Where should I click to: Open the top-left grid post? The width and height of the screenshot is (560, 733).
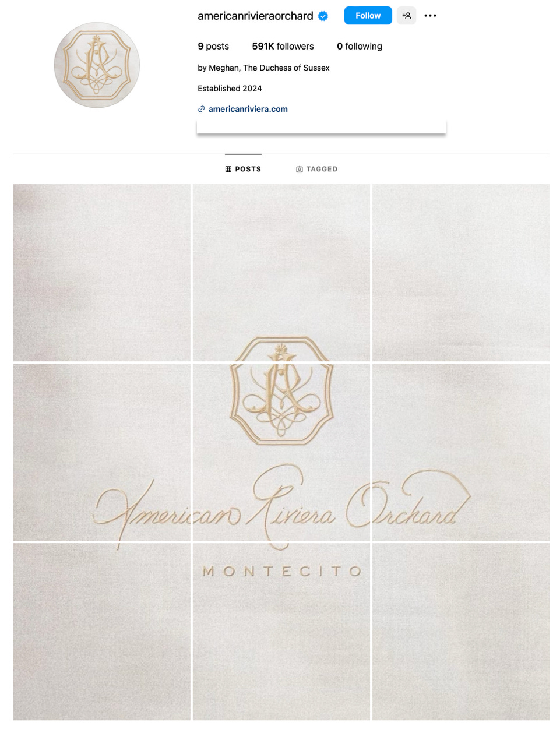coord(102,273)
